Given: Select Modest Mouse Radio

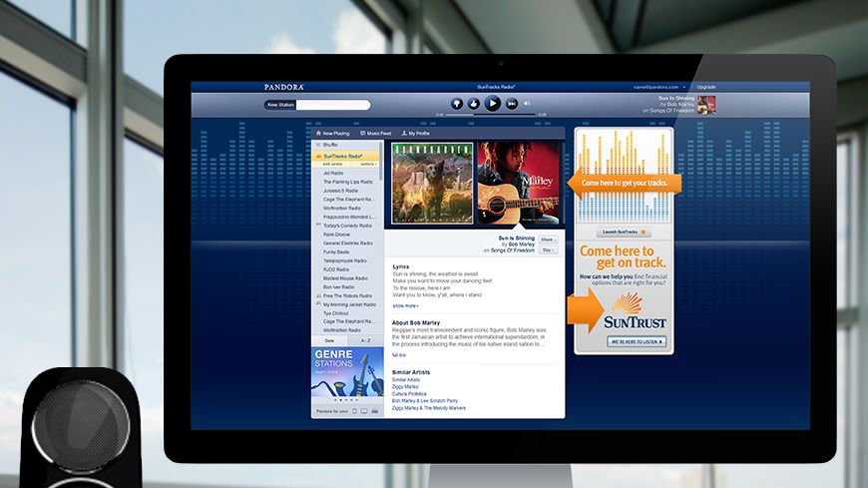Looking at the screenshot, I should [x=345, y=278].
